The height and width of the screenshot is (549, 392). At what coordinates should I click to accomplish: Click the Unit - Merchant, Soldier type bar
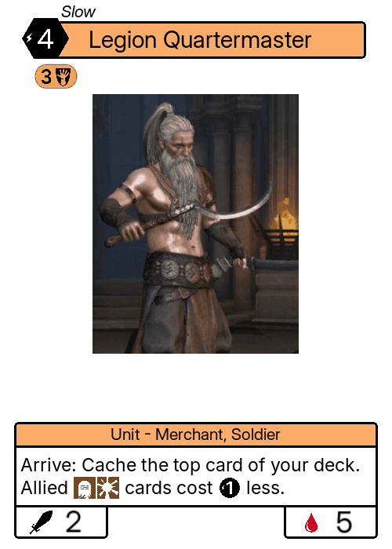pos(196,434)
